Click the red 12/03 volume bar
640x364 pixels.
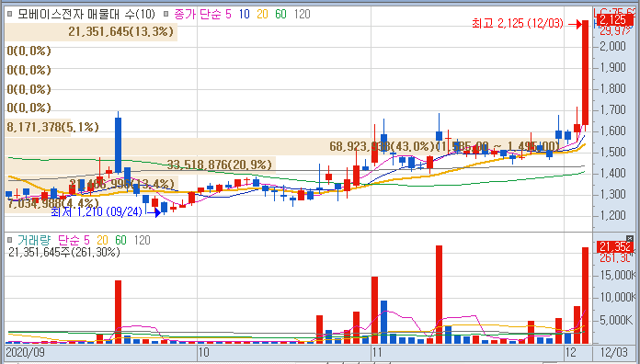[x=585, y=295]
